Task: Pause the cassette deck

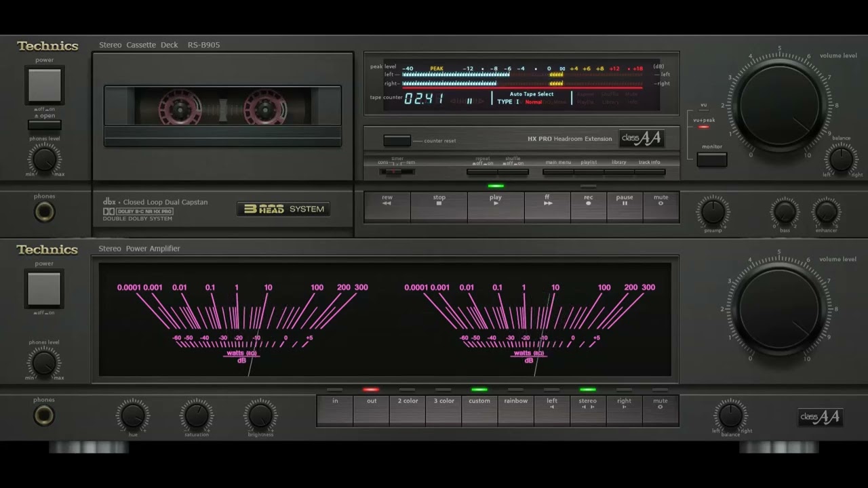Action: [625, 207]
